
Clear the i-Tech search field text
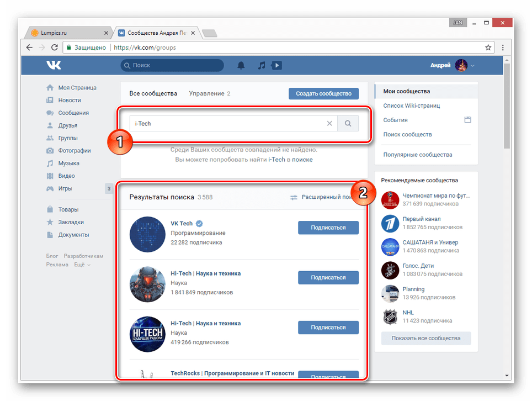click(329, 124)
